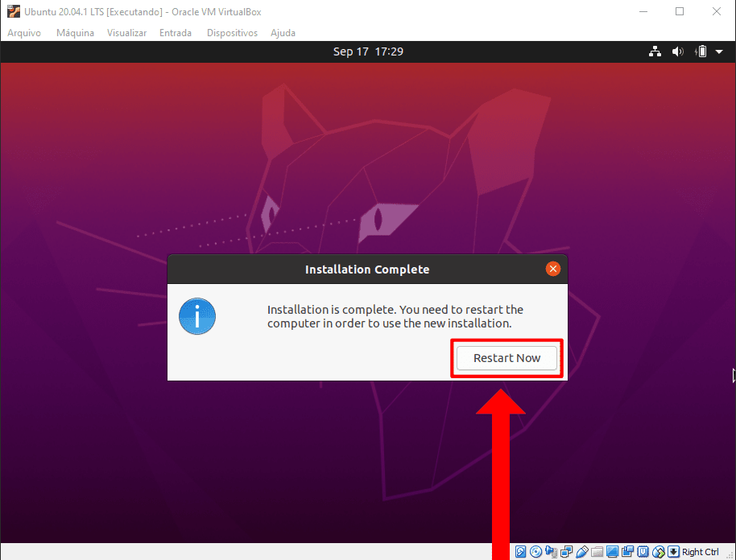736x560 pixels.
Task: Open the Visualizar menu
Action: [x=126, y=33]
